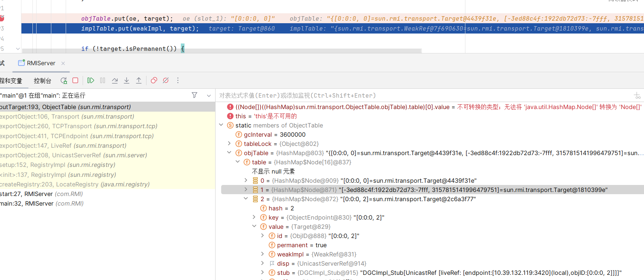
Task: Select the <init>:137, RegistryImpl frame
Action: pos(107,175)
